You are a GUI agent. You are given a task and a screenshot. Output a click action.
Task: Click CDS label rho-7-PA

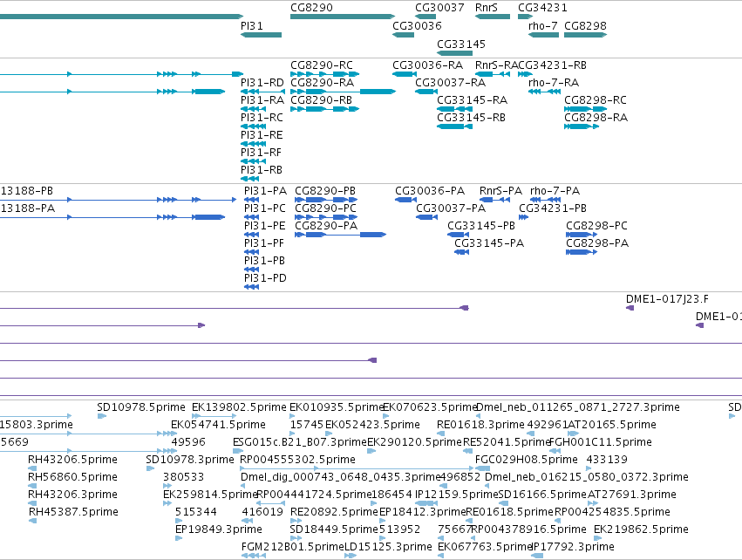(555, 191)
